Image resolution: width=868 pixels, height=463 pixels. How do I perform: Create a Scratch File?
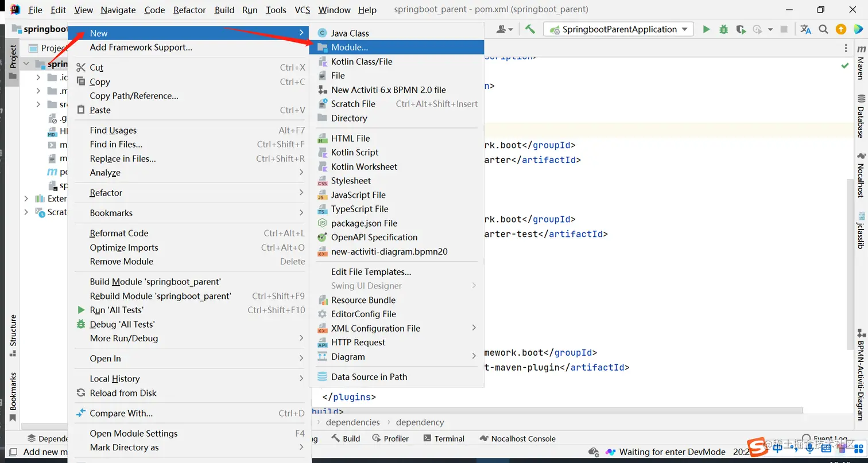[397, 104]
